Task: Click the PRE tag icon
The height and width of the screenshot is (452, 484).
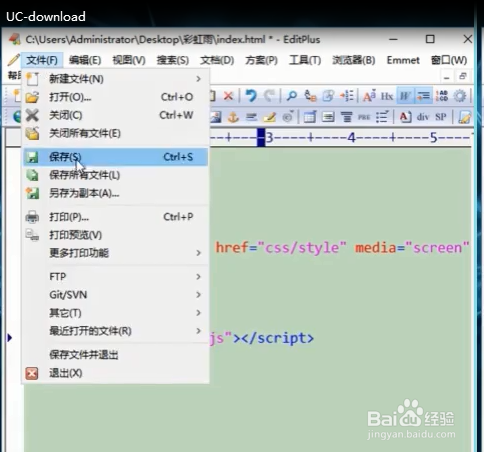Action: 364,117
